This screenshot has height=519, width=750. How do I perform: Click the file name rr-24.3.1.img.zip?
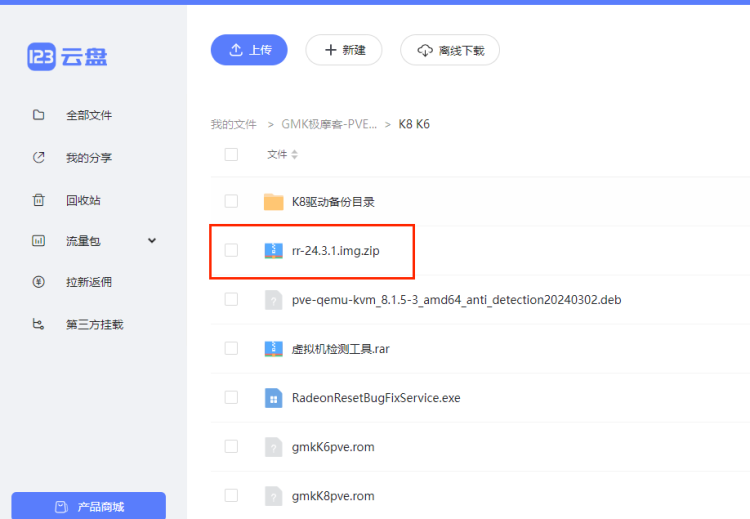(x=336, y=251)
